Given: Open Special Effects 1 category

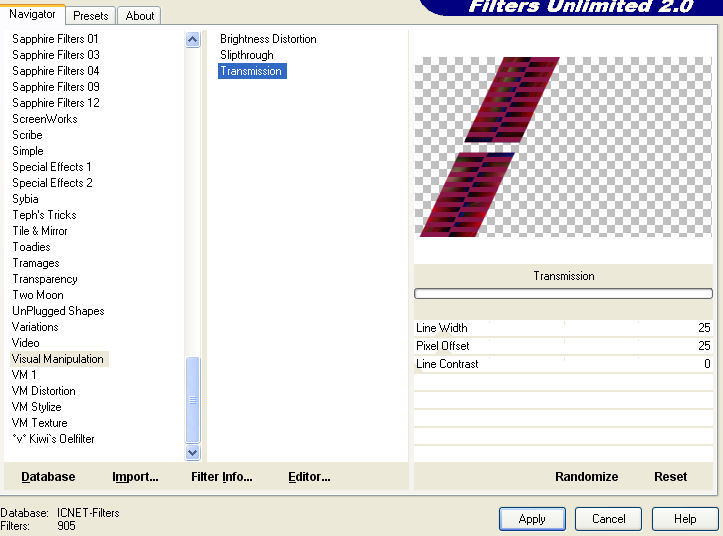Looking at the screenshot, I should tap(52, 167).
